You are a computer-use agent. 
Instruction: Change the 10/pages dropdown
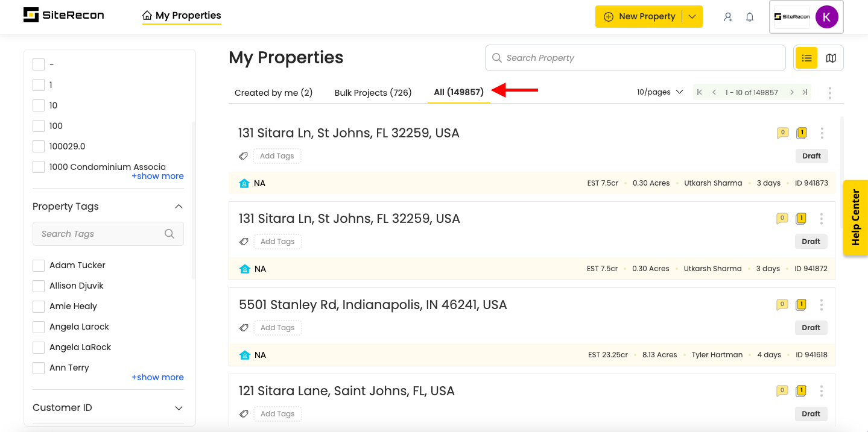point(660,92)
